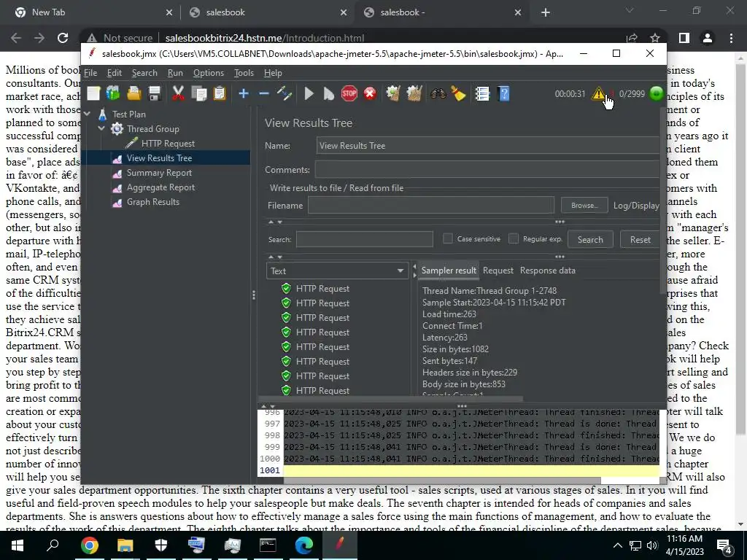The image size is (747, 560).
Task: Select Summary Report listener
Action: [x=159, y=173]
